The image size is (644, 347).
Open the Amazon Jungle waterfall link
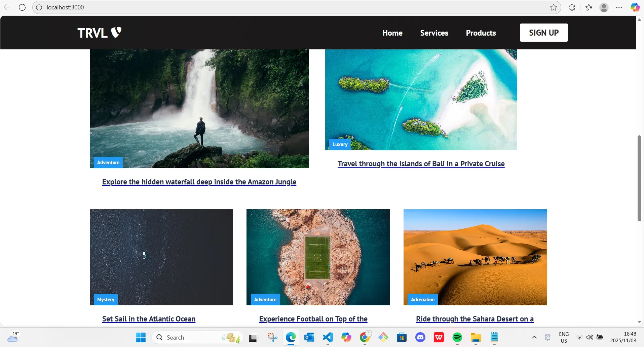(x=199, y=182)
